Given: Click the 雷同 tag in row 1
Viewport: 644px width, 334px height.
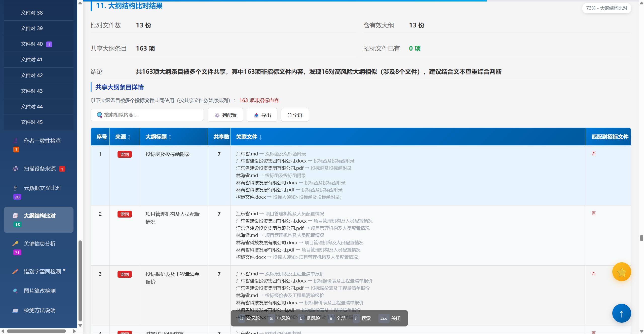Looking at the screenshot, I should (x=125, y=154).
